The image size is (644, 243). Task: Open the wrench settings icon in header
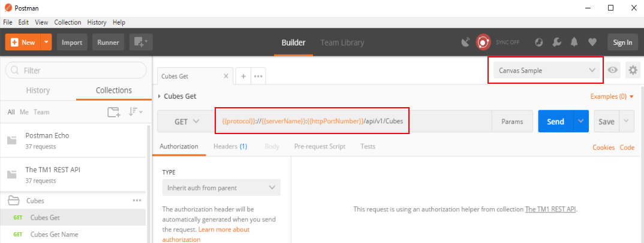pyautogui.click(x=556, y=42)
